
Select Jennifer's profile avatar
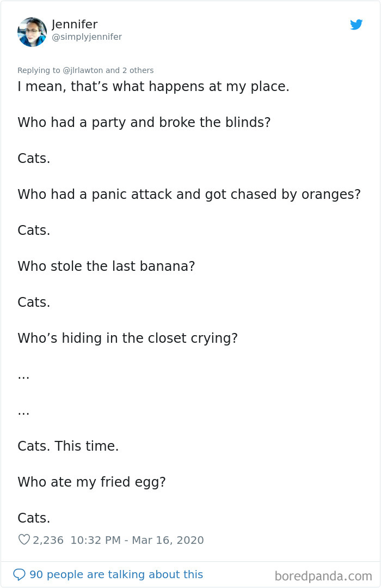click(x=32, y=32)
